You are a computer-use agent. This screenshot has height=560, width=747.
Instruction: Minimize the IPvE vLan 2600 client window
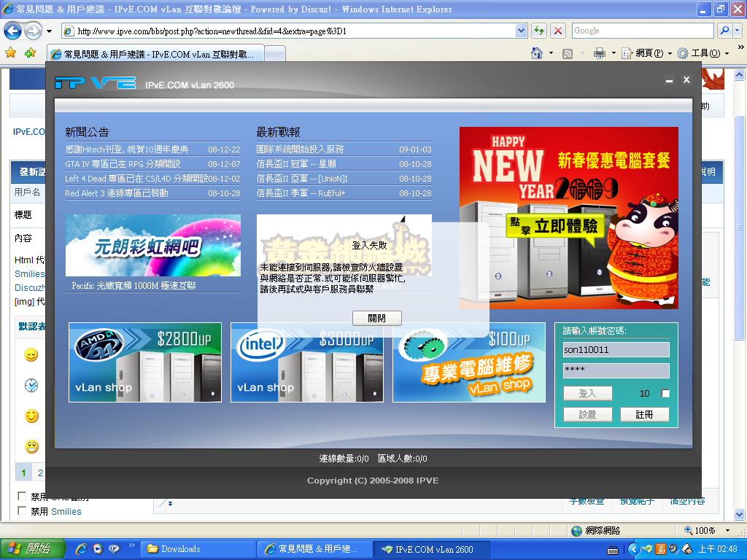[670, 80]
